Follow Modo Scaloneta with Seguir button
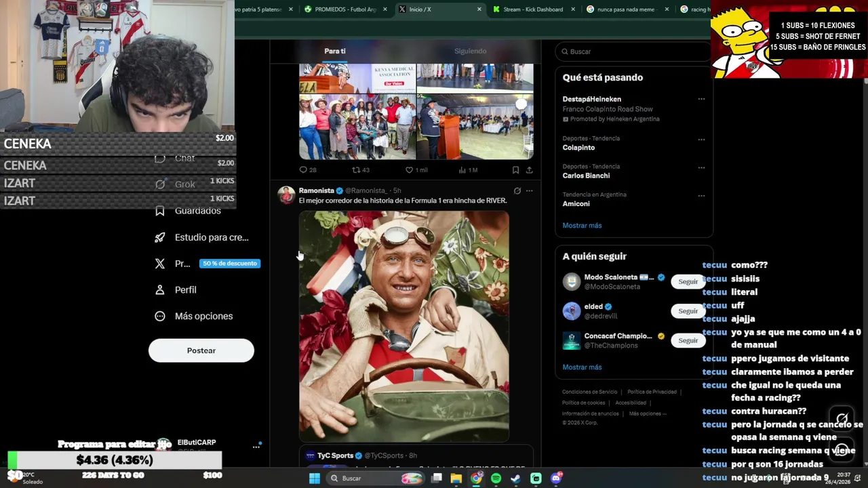 (688, 281)
